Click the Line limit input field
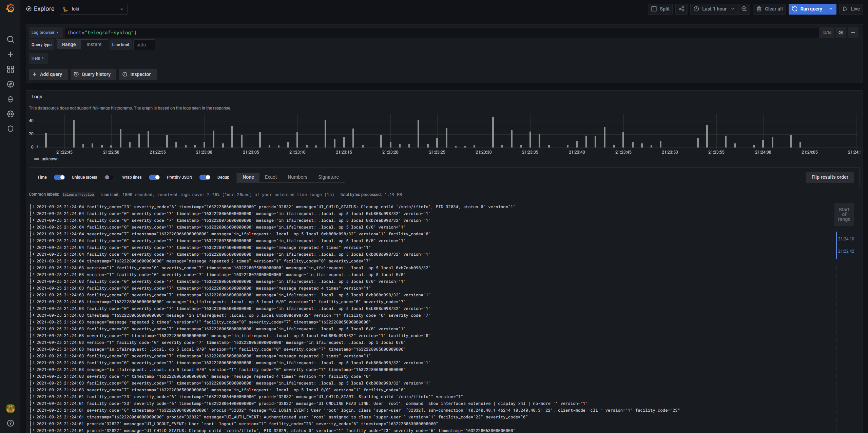The image size is (868, 433). (144, 45)
